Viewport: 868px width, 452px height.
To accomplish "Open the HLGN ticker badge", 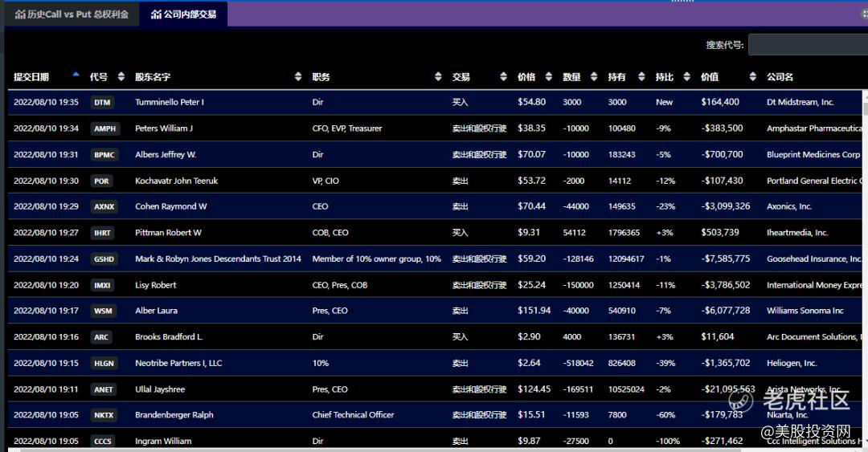I will click(104, 364).
